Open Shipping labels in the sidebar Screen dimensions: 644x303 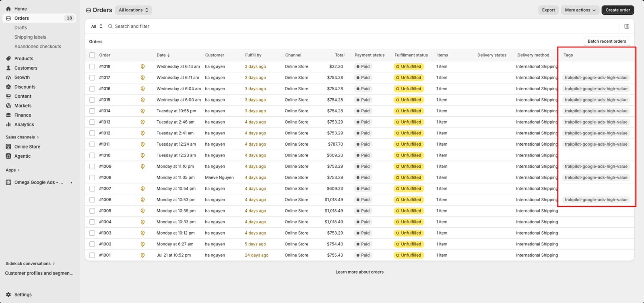click(30, 37)
